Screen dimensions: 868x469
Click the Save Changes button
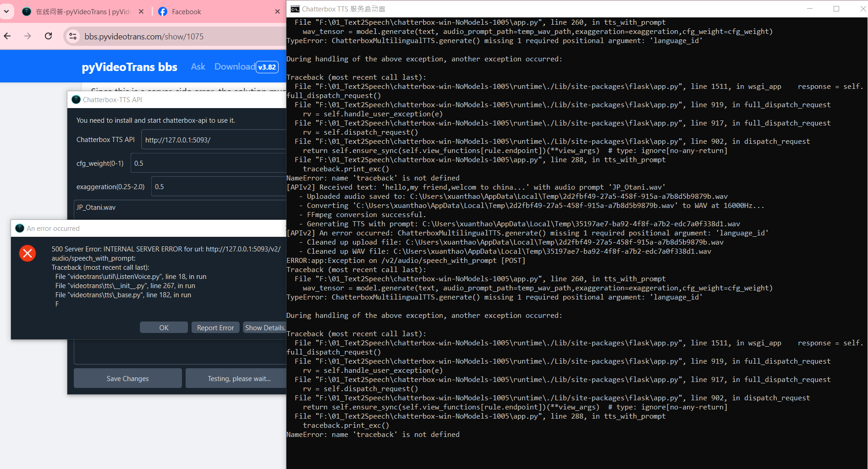point(127,379)
